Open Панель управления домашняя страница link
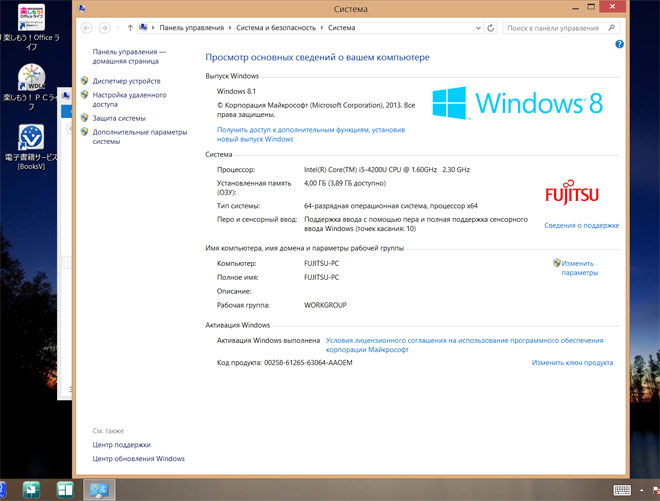660x501 pixels. [x=129, y=56]
